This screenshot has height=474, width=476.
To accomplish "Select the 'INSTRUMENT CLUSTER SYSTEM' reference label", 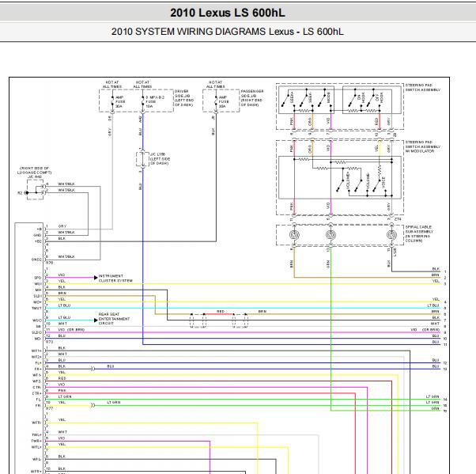I will [115, 278].
